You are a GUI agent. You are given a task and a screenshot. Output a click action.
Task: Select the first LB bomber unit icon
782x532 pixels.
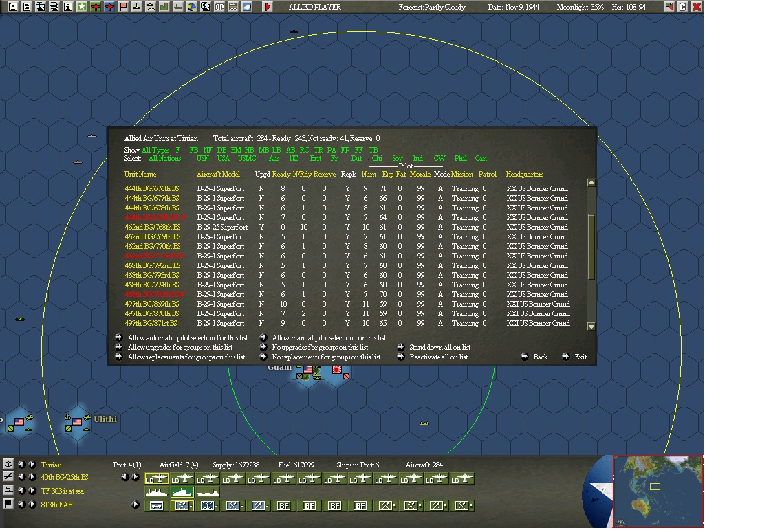(x=157, y=479)
